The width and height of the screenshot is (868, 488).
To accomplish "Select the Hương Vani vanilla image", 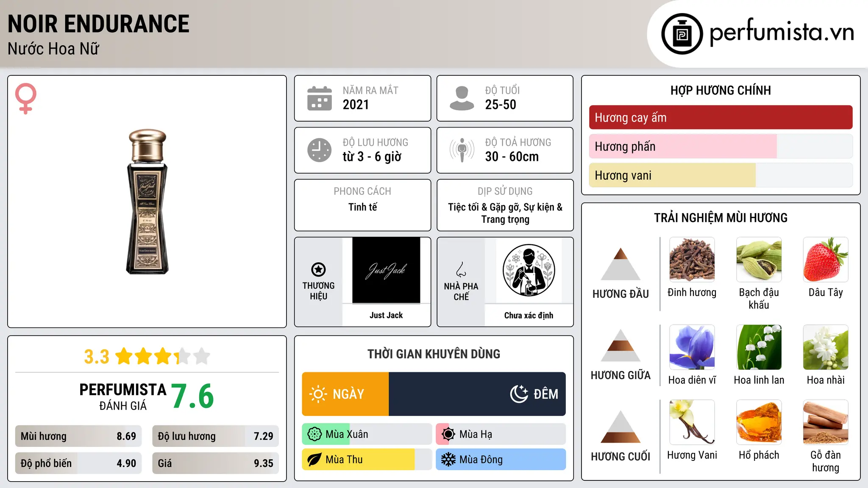I will pos(692,422).
